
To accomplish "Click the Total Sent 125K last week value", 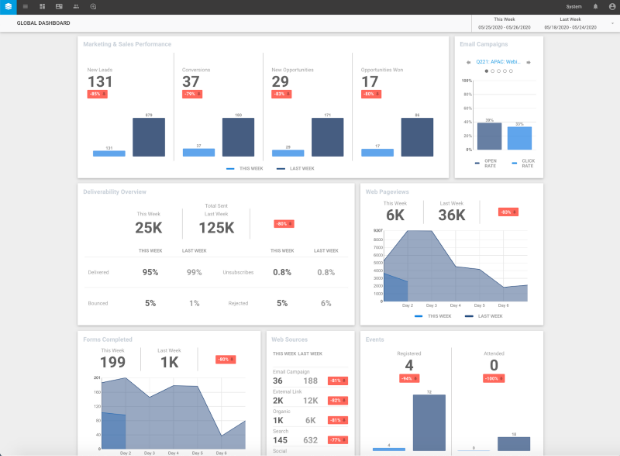I will click(x=216, y=228).
